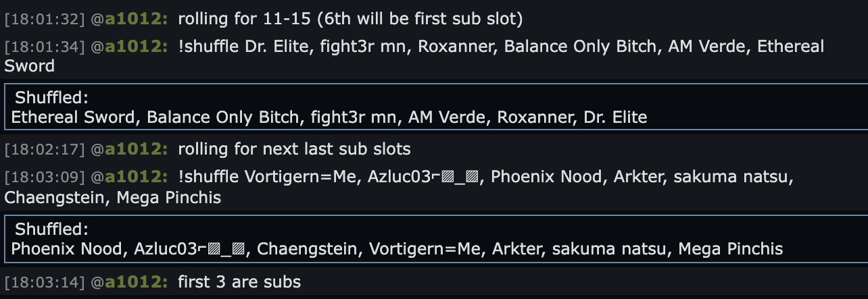Click 'Mega Pinchis' in second shuffled result
Screen dimensions: 868x299
point(731,250)
